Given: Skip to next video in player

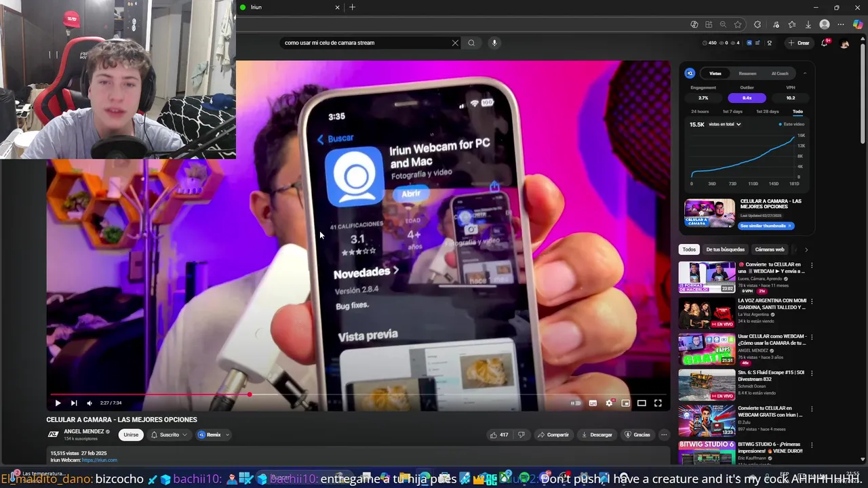Looking at the screenshot, I should (74, 403).
